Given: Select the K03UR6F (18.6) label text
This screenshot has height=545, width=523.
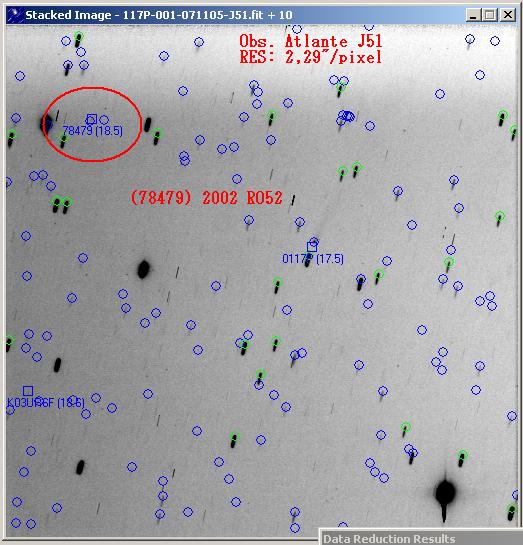Looking at the screenshot, I should (x=46, y=402).
